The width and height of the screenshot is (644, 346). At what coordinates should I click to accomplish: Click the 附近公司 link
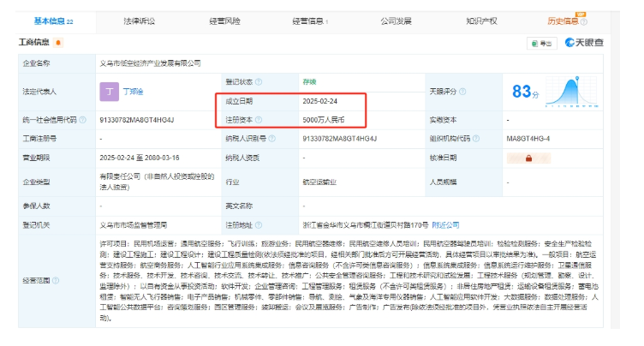click(446, 225)
